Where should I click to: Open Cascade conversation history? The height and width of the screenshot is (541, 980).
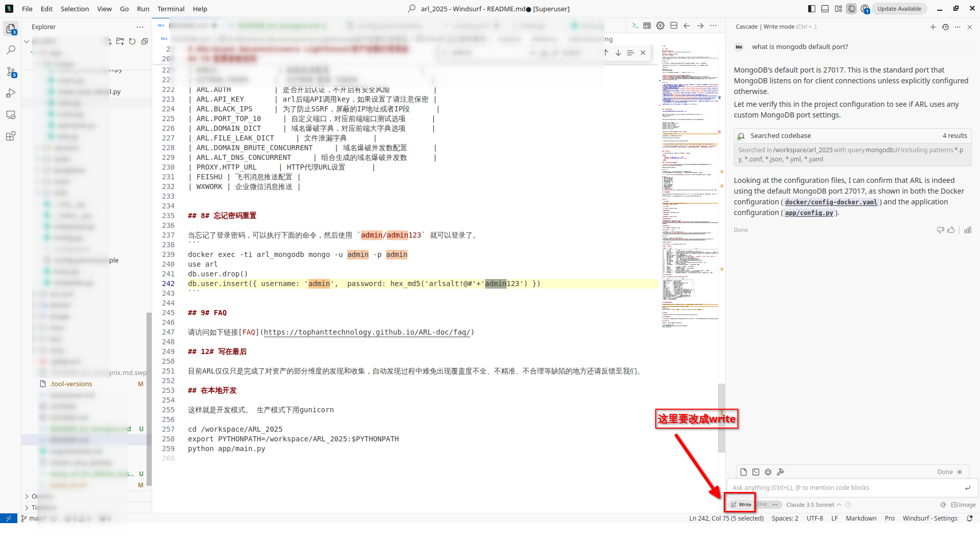point(945,27)
